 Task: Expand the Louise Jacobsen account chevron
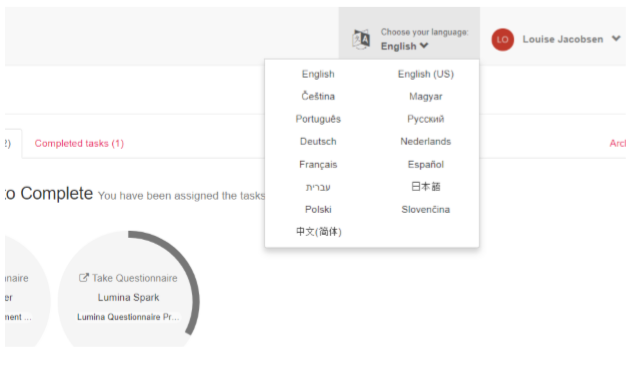tap(616, 39)
